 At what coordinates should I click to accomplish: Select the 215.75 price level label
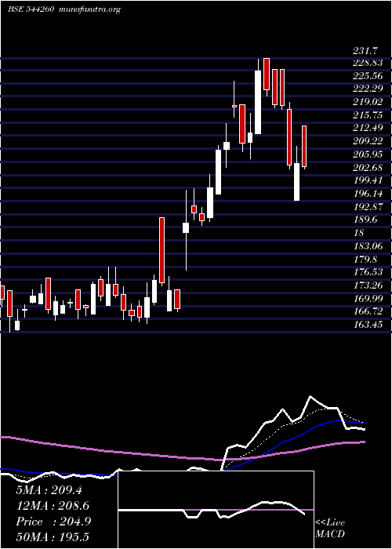point(368,115)
